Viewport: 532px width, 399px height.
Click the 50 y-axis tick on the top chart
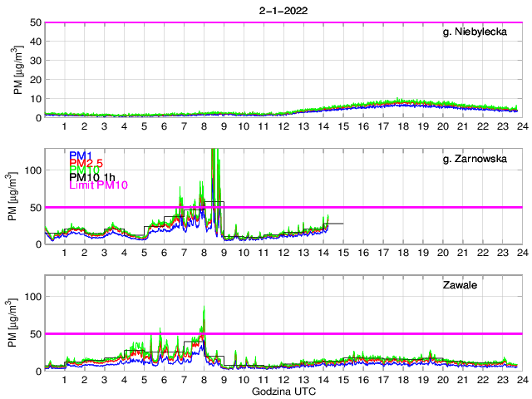coord(36,22)
